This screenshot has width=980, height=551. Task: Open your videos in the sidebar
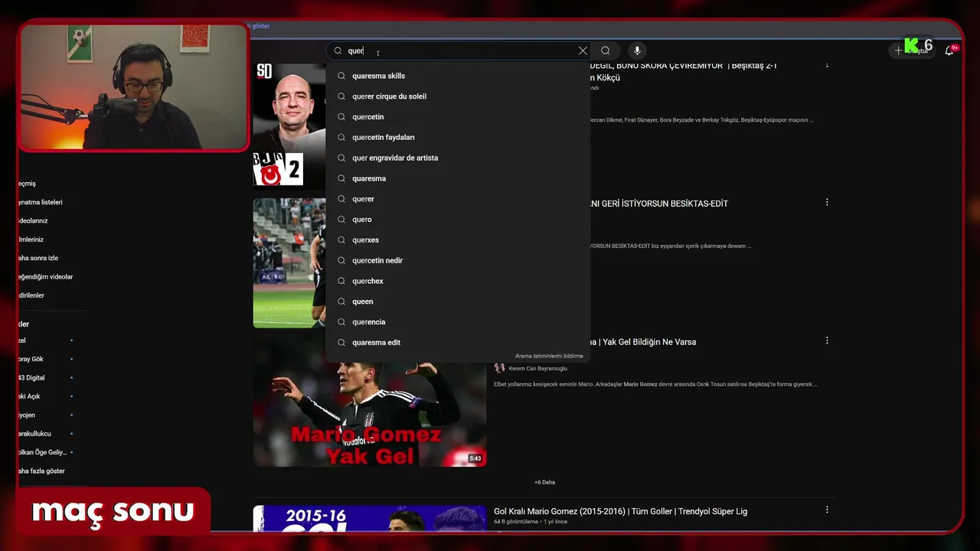click(33, 220)
